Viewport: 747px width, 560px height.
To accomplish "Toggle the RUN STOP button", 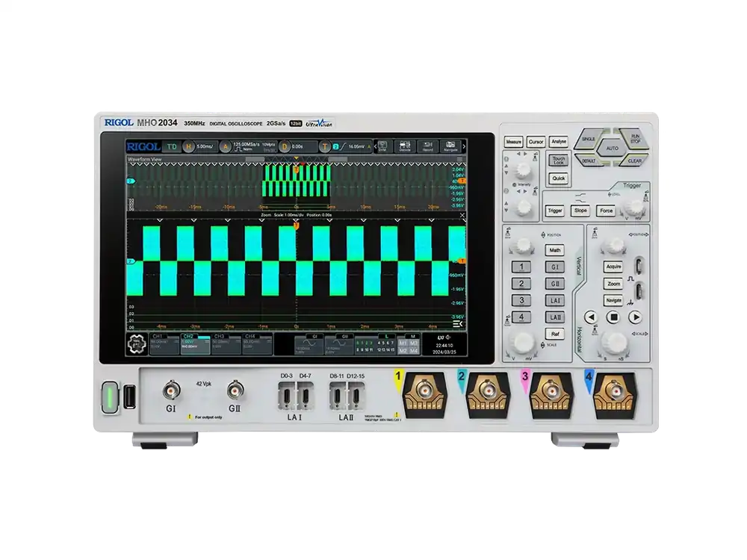I will click(634, 139).
